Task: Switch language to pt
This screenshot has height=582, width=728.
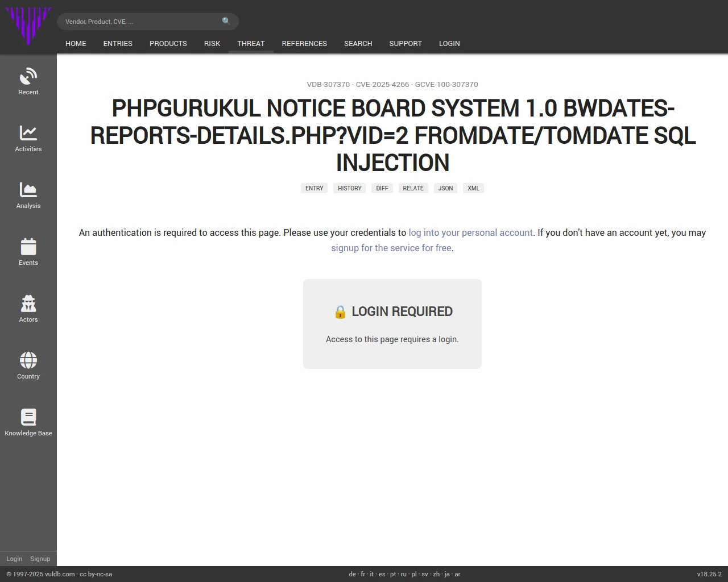Action: click(x=393, y=574)
